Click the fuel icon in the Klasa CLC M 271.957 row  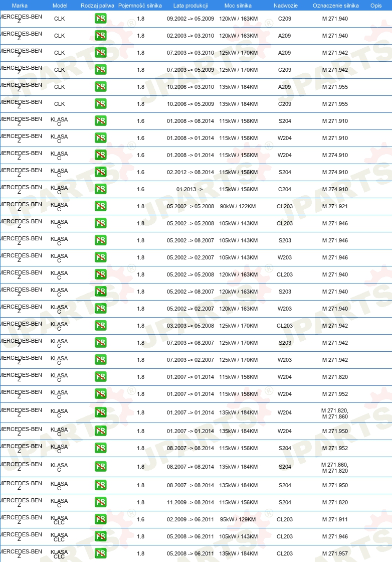pos(101,553)
